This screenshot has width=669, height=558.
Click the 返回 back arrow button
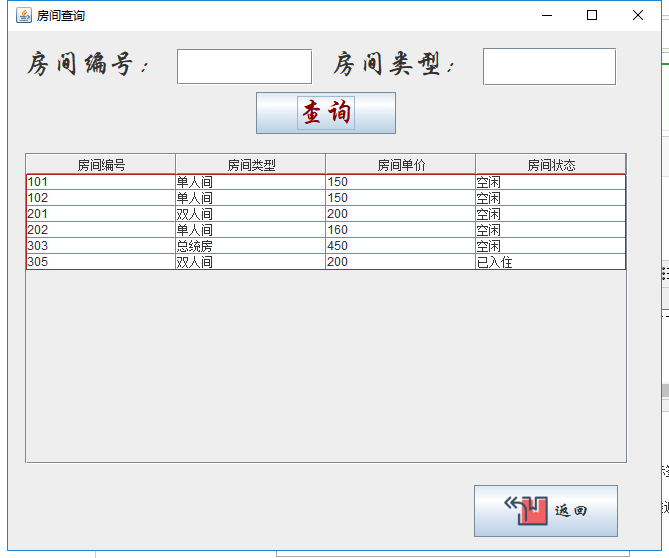[x=545, y=511]
